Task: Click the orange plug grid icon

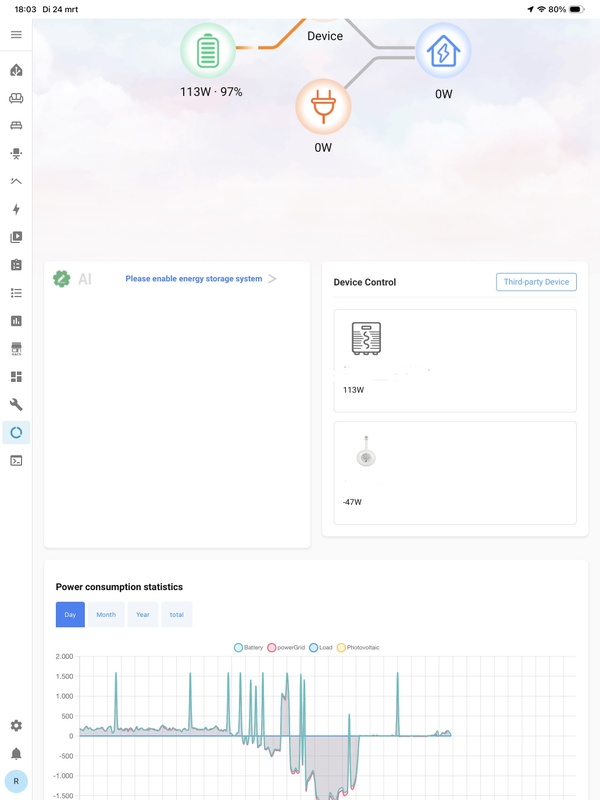Action: click(323, 107)
